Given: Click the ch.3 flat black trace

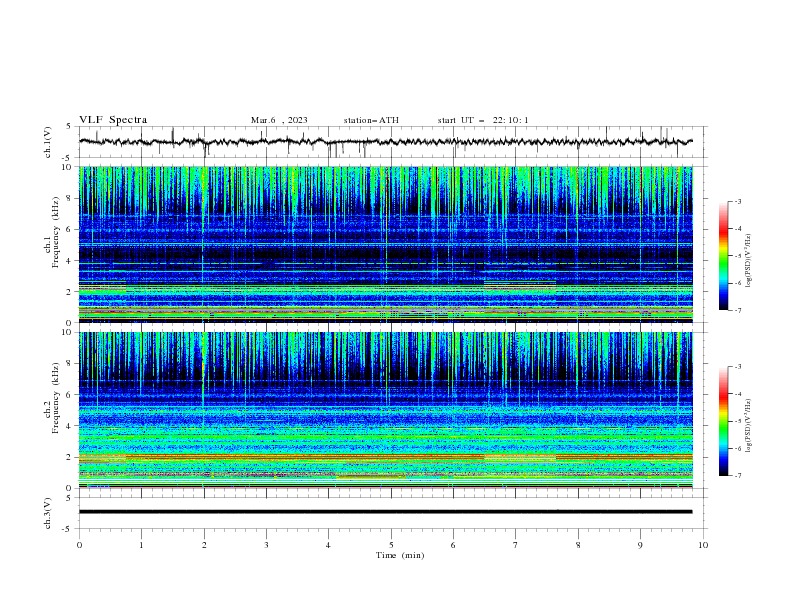Looking at the screenshot, I should coord(385,512).
